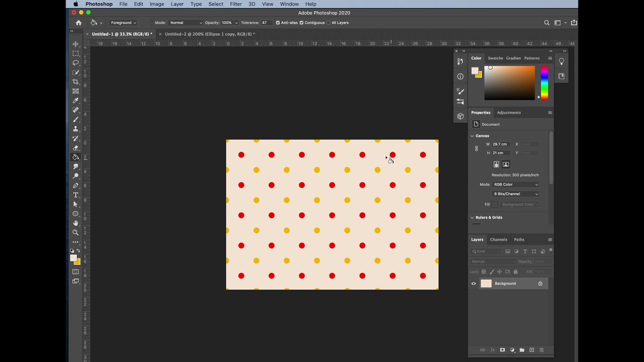
Task: Select the Paint Bucket tool
Action: coord(75,157)
